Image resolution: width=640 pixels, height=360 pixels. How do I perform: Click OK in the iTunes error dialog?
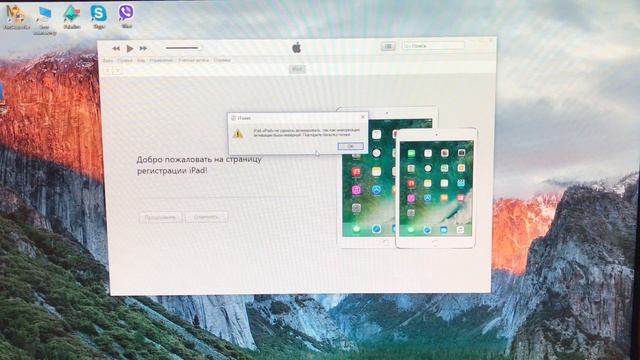[x=350, y=146]
